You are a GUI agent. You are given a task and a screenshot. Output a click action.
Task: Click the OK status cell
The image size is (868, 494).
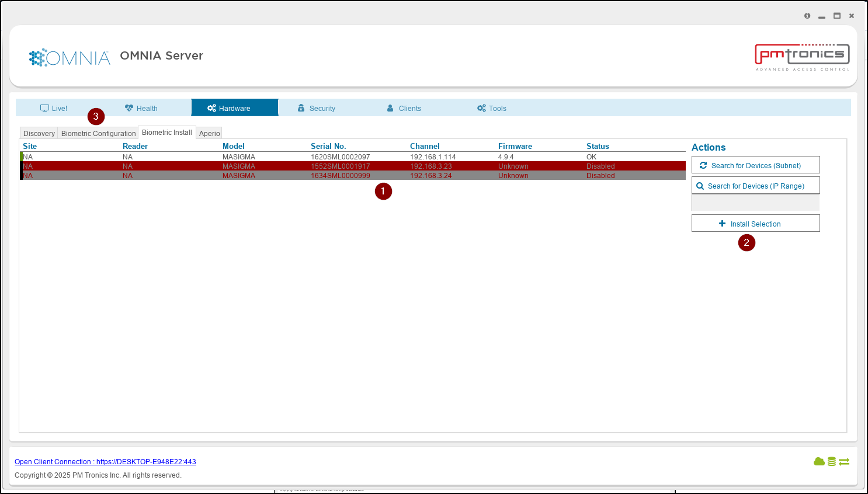point(592,156)
